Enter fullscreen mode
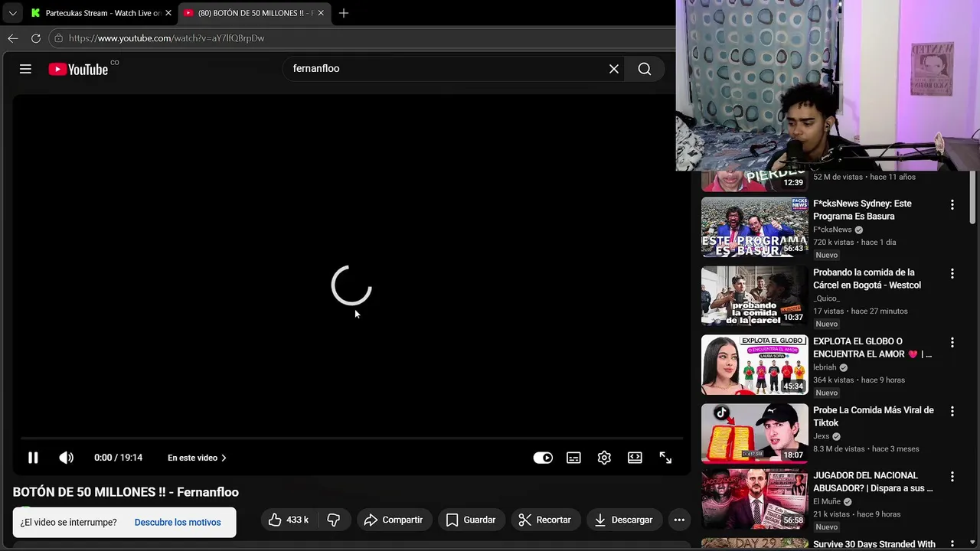Screen dimensions: 980x551 665,458
